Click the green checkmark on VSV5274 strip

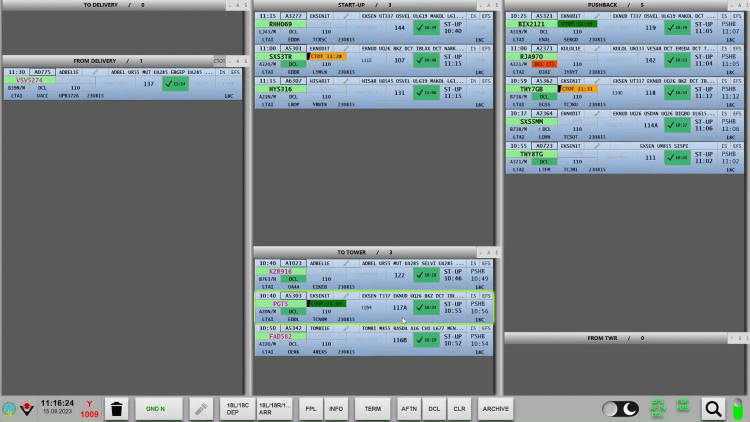click(176, 84)
